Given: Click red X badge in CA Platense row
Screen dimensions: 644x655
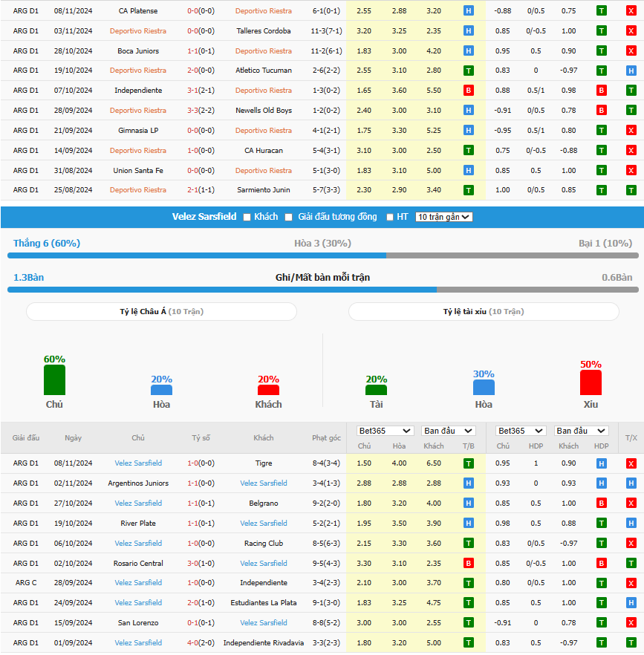Looking at the screenshot, I should pyautogui.click(x=631, y=11).
